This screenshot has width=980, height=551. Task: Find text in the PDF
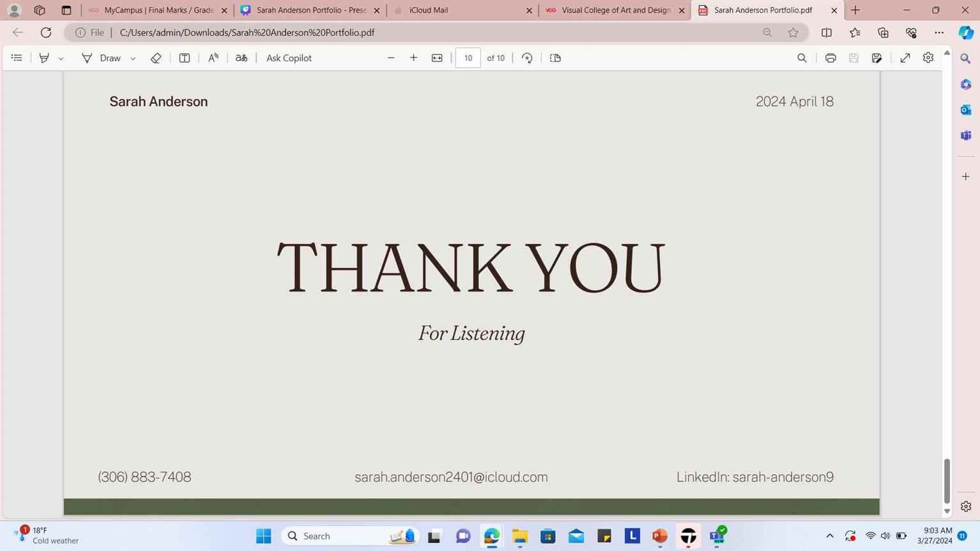[802, 58]
